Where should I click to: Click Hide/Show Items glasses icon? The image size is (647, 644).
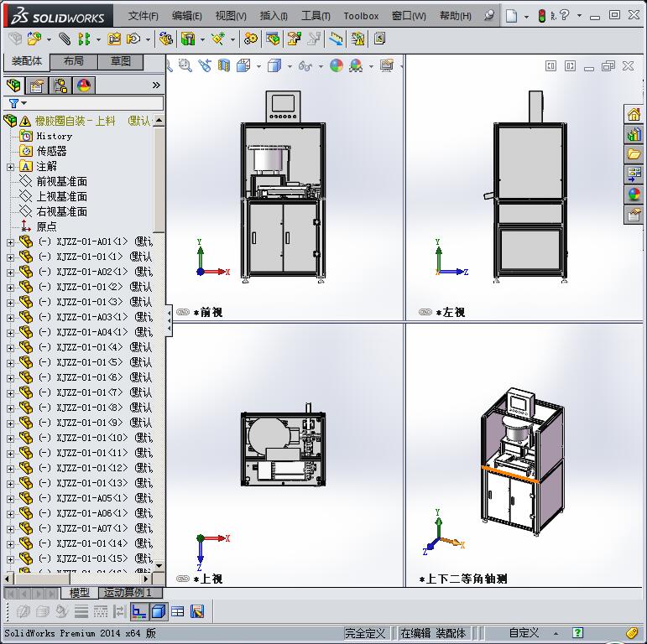305,66
